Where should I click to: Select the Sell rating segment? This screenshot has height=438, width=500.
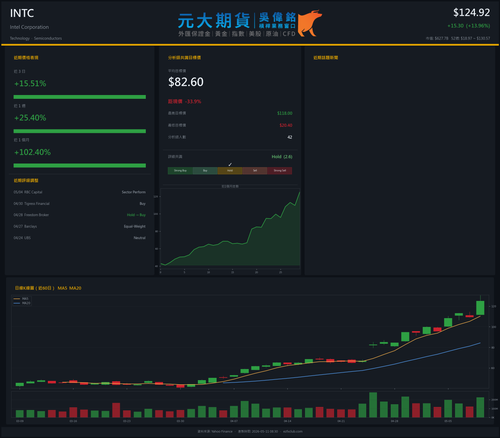[255, 171]
